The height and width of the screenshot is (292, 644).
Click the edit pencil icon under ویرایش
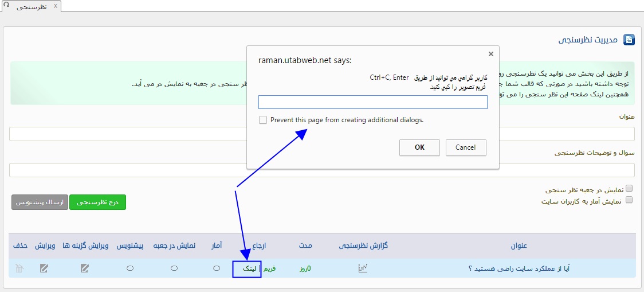[44, 268]
